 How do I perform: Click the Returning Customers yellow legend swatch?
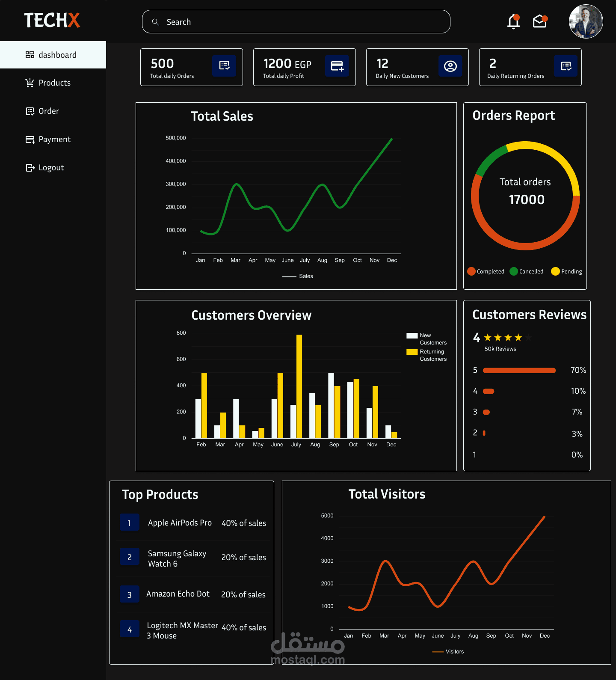pyautogui.click(x=412, y=352)
